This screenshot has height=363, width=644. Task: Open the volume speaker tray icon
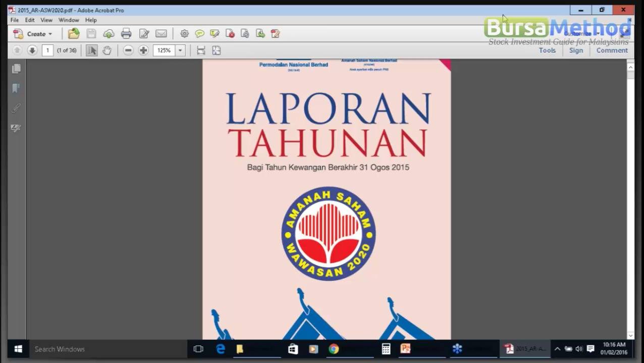tap(579, 349)
